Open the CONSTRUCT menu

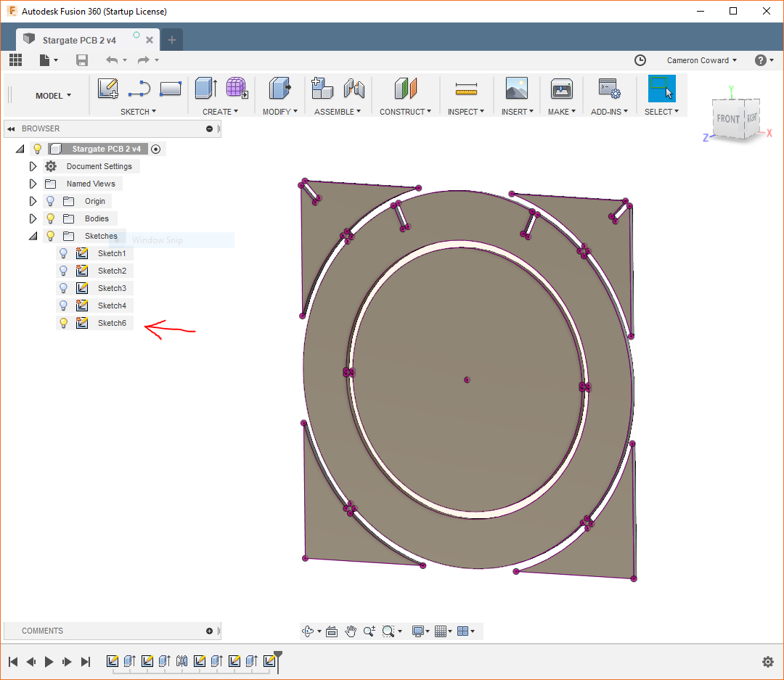(x=405, y=112)
